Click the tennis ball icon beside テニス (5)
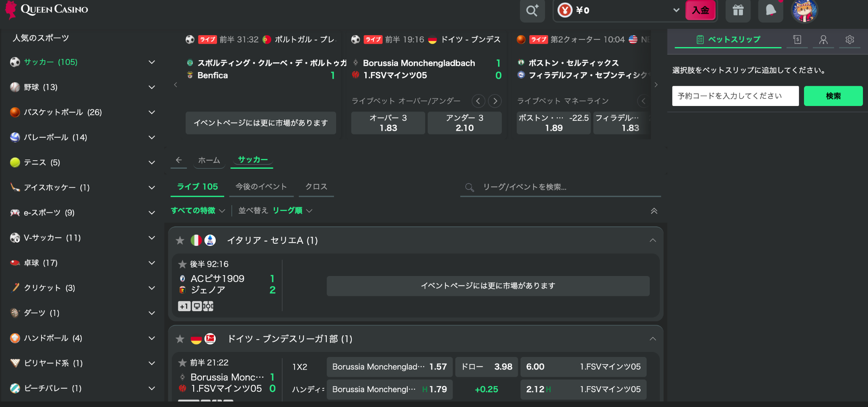The image size is (868, 407). pos(15,162)
